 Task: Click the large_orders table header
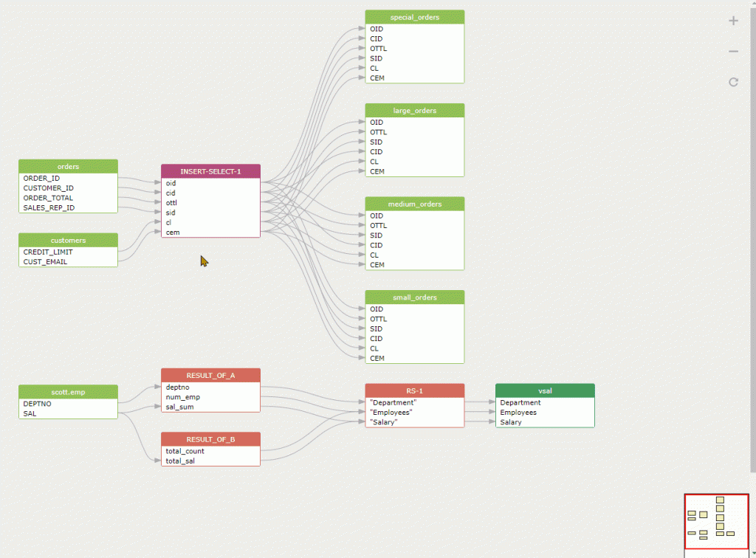[414, 111]
